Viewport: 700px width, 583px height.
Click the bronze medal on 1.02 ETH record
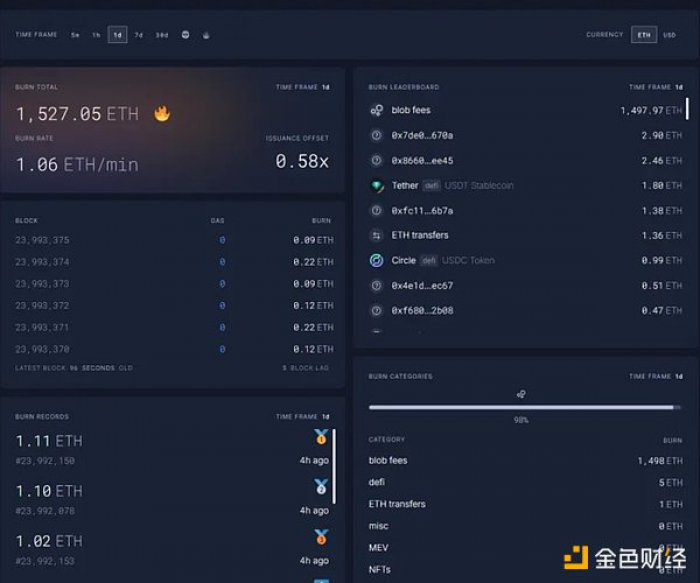(321, 537)
